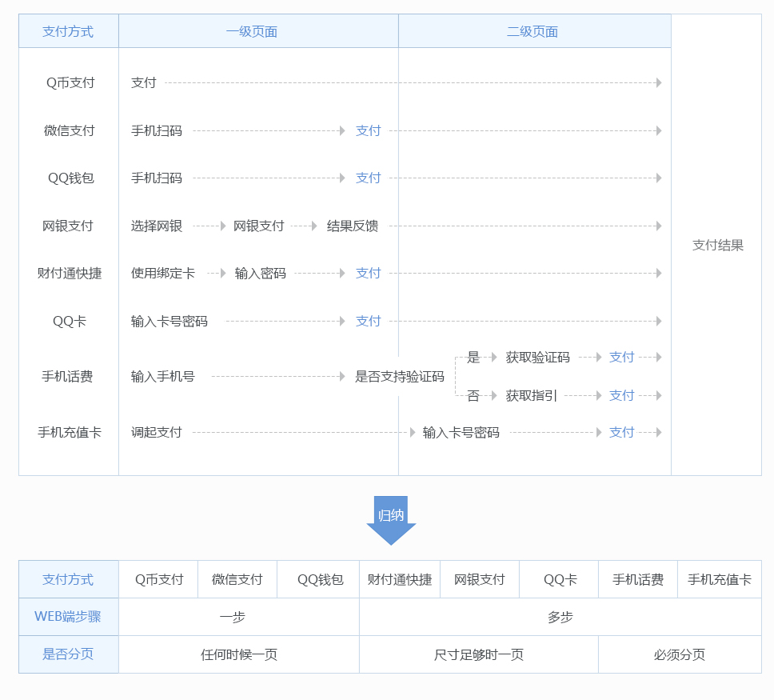Click the 选择网银 step
Image resolution: width=774 pixels, height=700 pixels.
157,226
